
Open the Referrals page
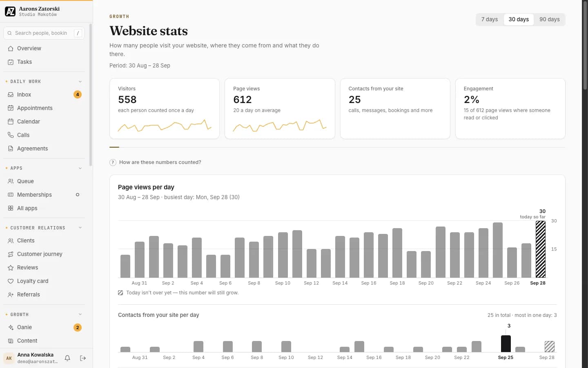(x=44, y=294)
